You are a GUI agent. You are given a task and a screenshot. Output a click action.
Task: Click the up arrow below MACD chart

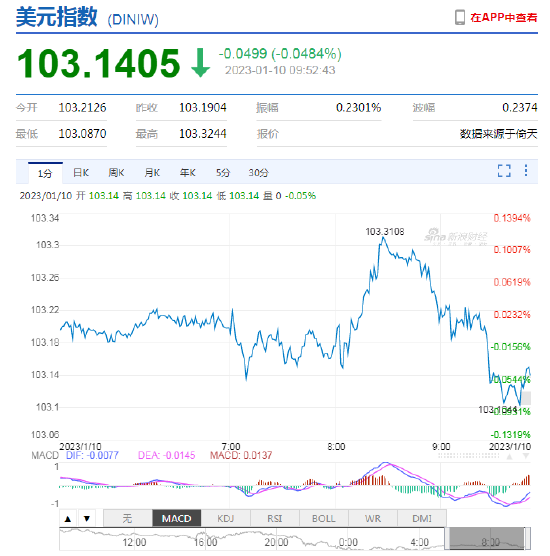click(68, 519)
